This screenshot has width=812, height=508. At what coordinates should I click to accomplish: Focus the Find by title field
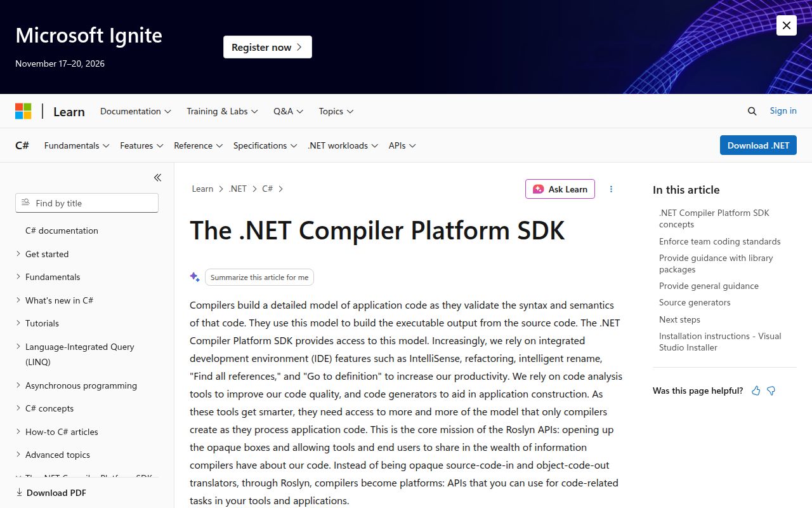(87, 203)
